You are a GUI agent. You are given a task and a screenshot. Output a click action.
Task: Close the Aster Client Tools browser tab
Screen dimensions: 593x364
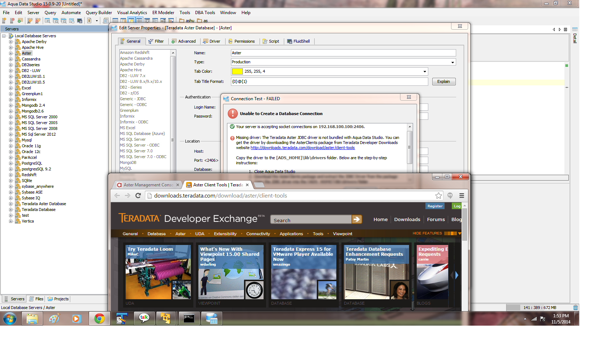tap(247, 185)
